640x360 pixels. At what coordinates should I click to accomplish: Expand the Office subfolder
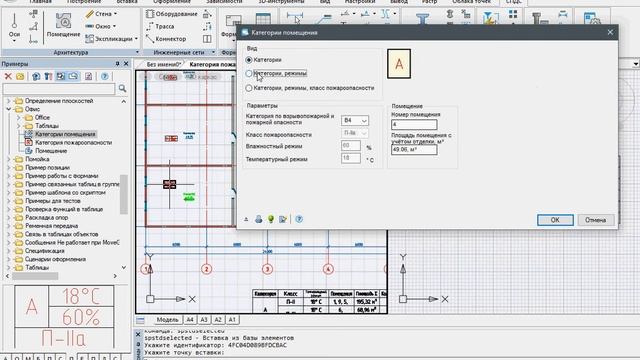pos(18,118)
